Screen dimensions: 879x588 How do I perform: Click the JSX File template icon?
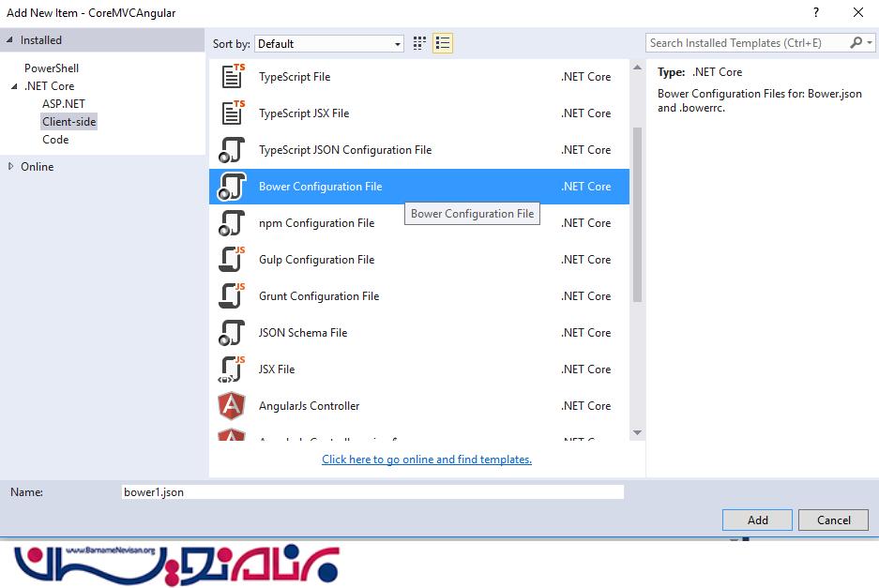(232, 369)
